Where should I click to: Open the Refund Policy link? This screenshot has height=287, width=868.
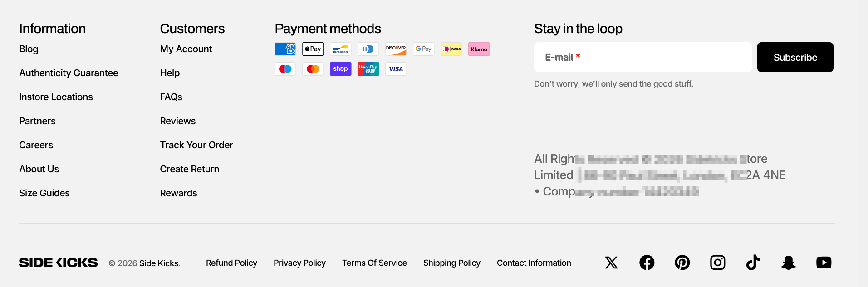[231, 263]
